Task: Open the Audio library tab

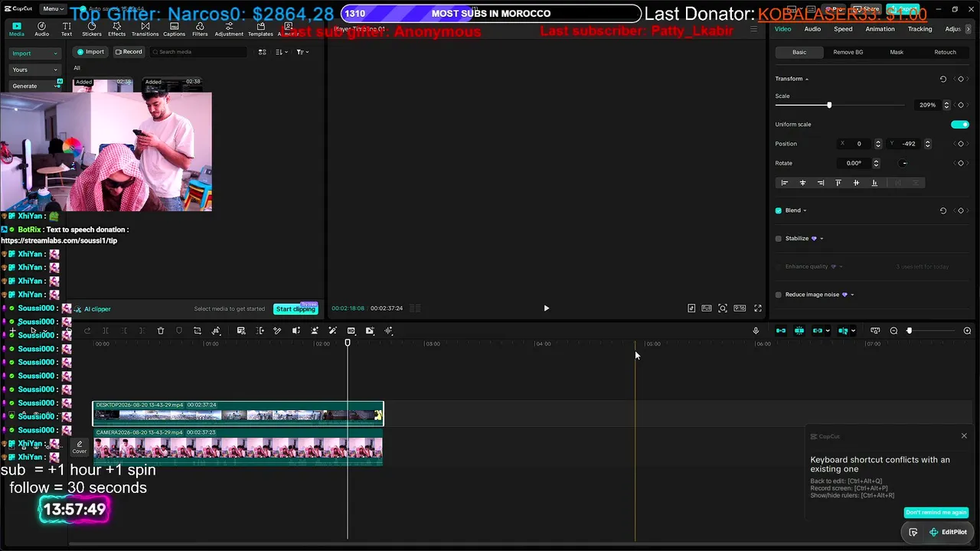Action: click(41, 29)
